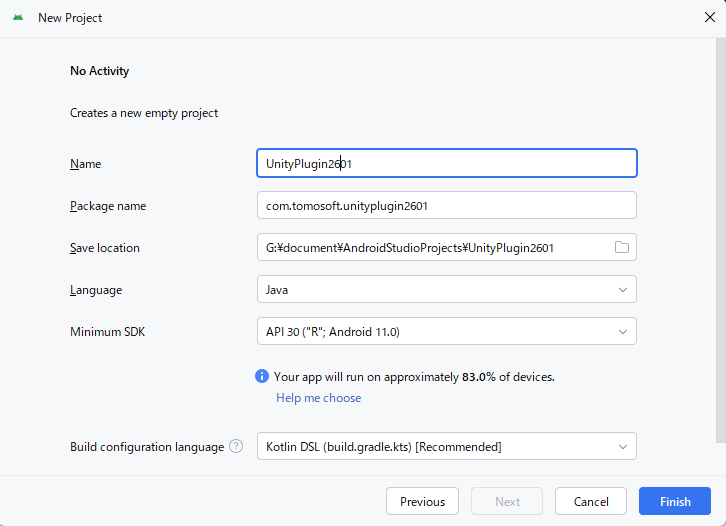Click the Cancel button

[x=591, y=501]
